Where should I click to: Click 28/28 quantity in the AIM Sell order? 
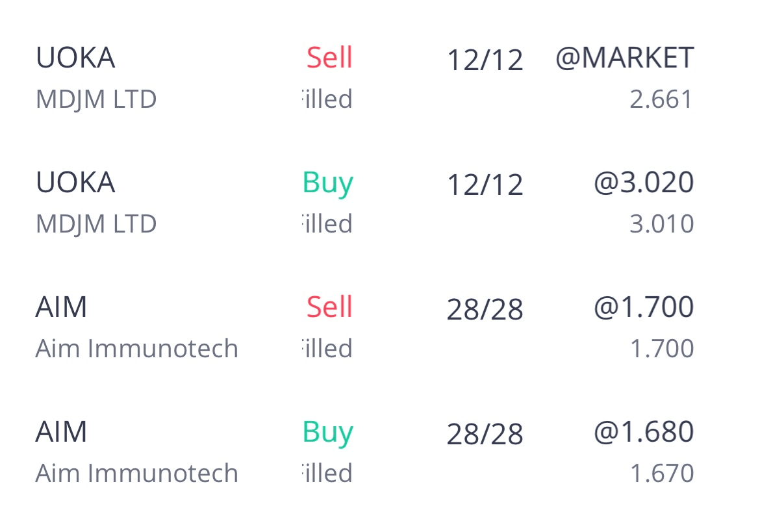(485, 310)
